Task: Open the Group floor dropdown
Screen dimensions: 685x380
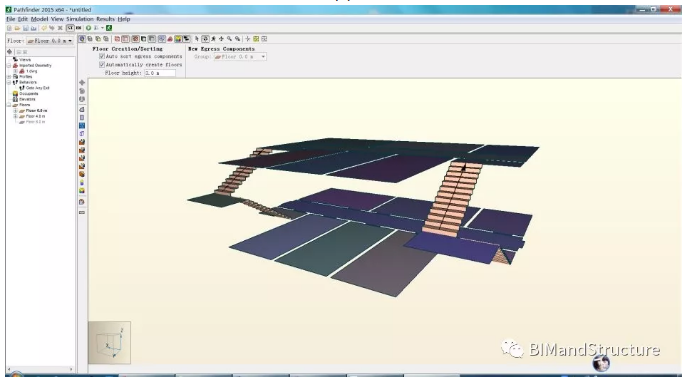Action: click(x=240, y=57)
